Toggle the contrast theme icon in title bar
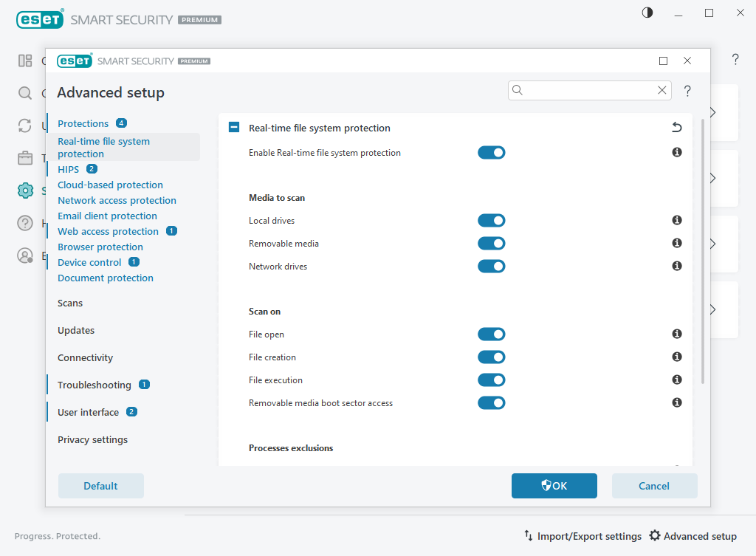Screen dimensions: 756x556 pyautogui.click(x=647, y=13)
